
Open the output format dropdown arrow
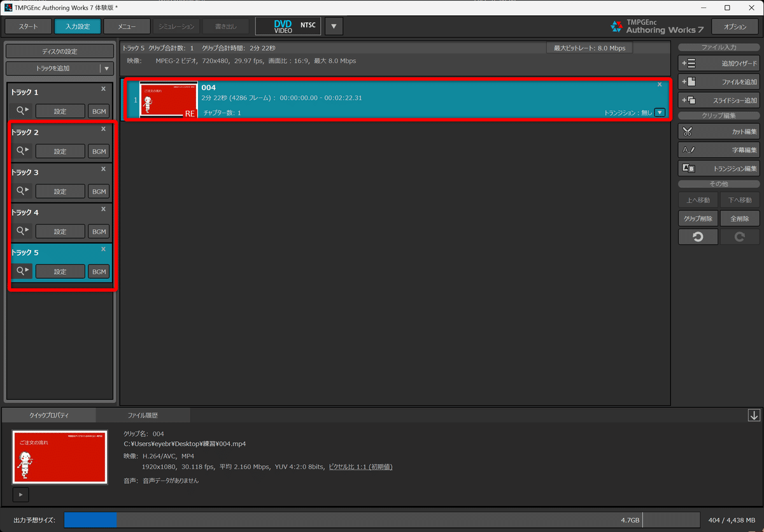(x=334, y=26)
